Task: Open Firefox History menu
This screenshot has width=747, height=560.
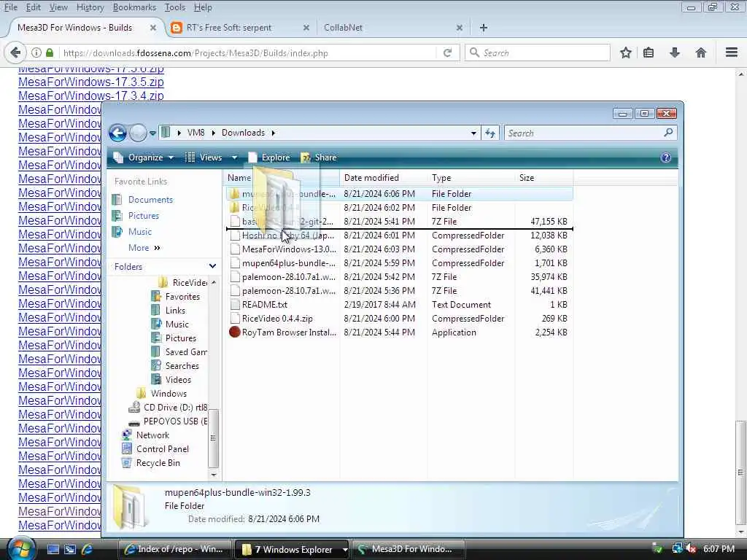Action: pyautogui.click(x=90, y=7)
